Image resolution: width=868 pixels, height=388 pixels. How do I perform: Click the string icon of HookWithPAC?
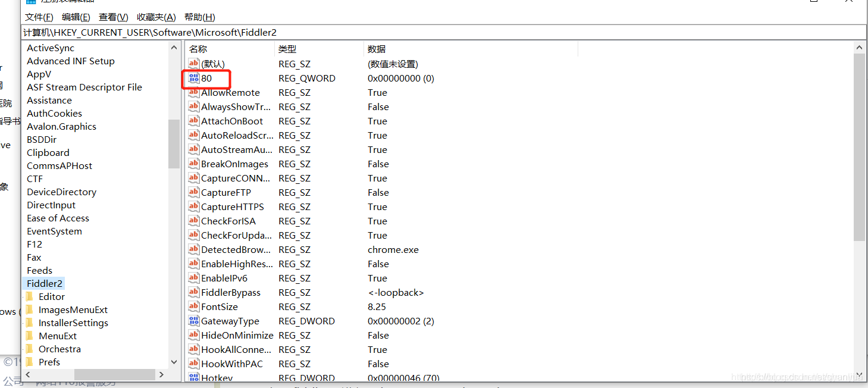pyautogui.click(x=193, y=364)
